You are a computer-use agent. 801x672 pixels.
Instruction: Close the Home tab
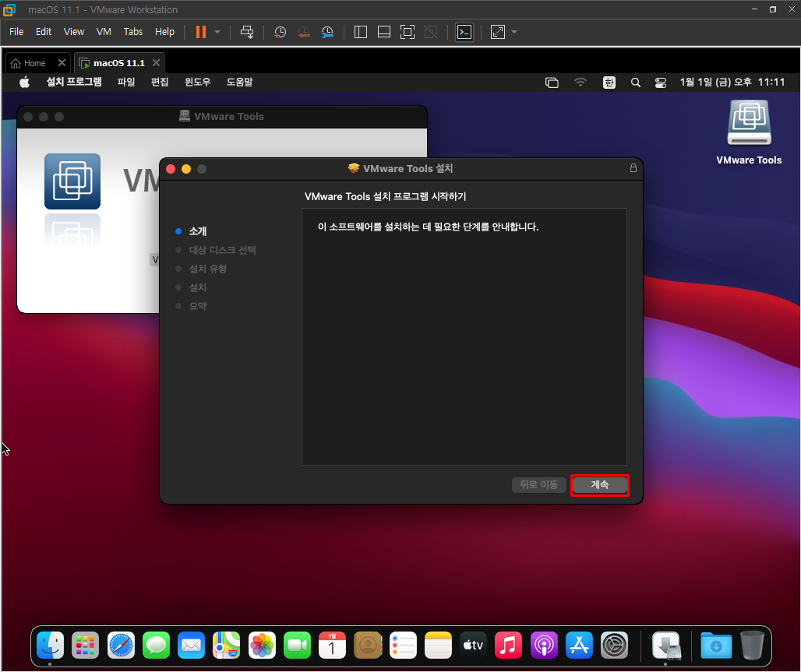[62, 62]
